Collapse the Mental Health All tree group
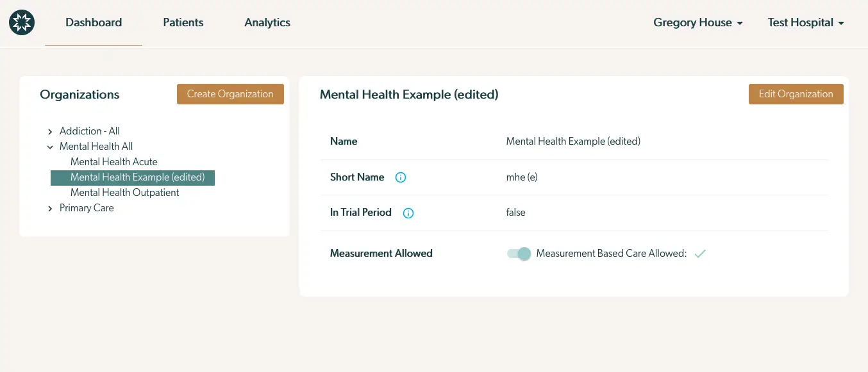 point(50,146)
